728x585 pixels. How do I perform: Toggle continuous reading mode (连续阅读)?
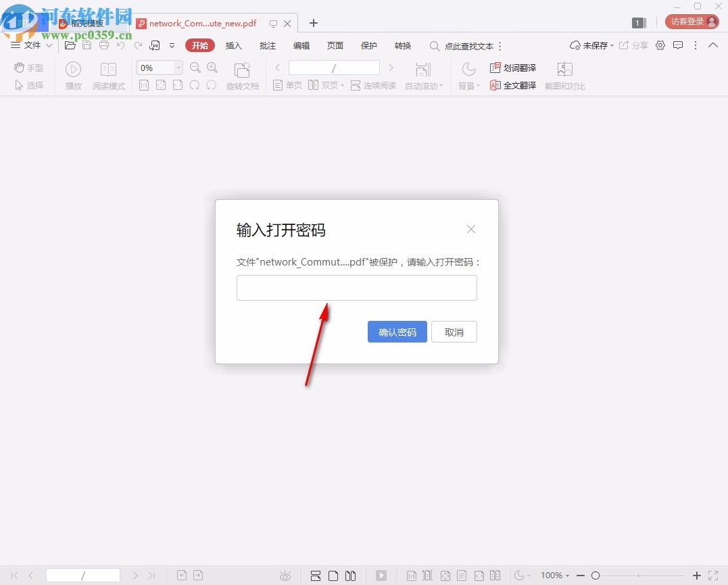pyautogui.click(x=373, y=85)
